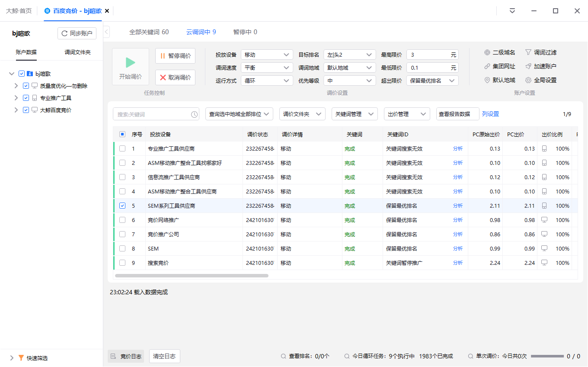588x367 pixels.
Task: Open the 调词文件夹 sidebar tab
Action: (x=78, y=52)
